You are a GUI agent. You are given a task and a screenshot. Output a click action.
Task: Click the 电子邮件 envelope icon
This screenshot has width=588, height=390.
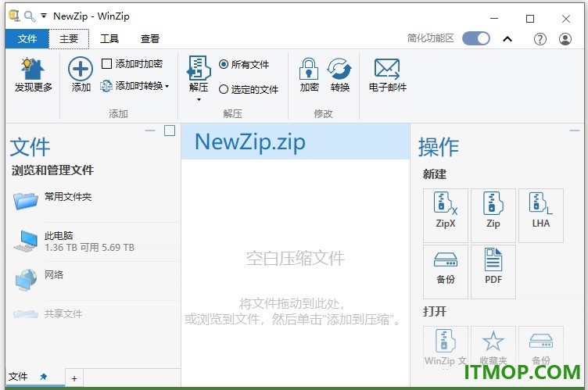click(x=387, y=69)
